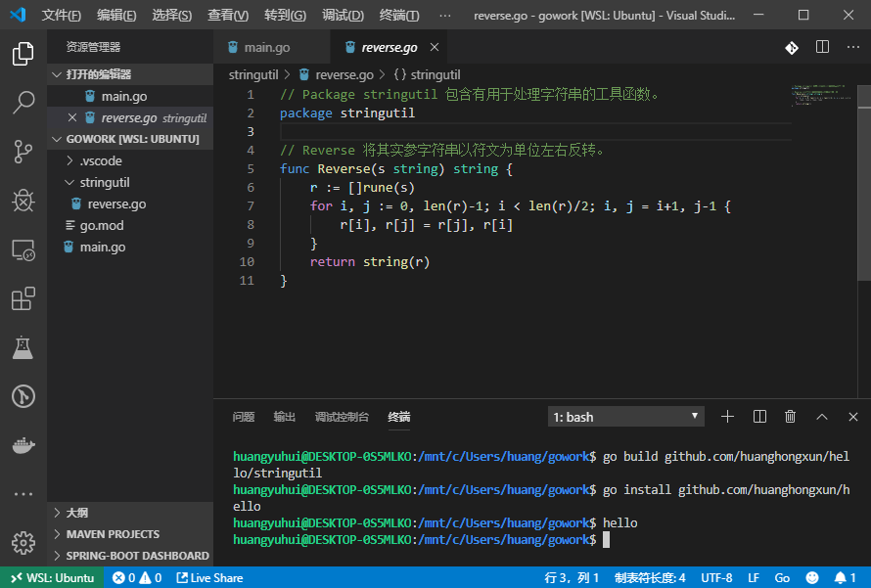Start Live Share session
This screenshot has height=588, width=871.
[209, 578]
